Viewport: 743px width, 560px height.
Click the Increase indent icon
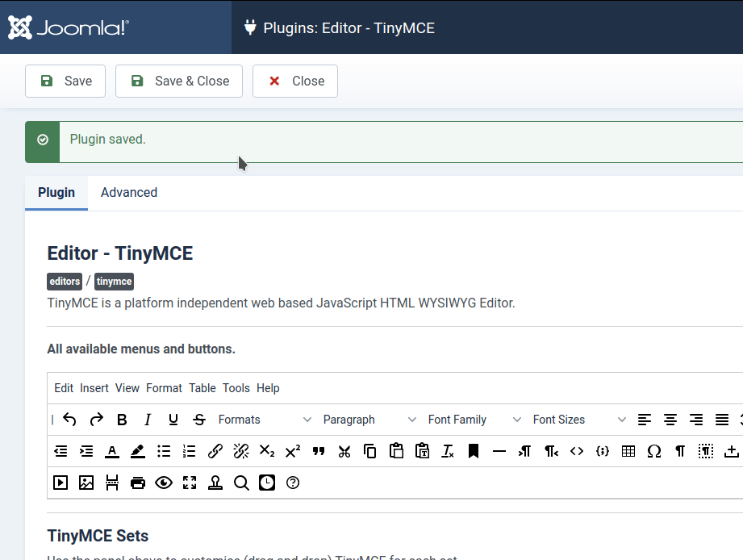86,452
